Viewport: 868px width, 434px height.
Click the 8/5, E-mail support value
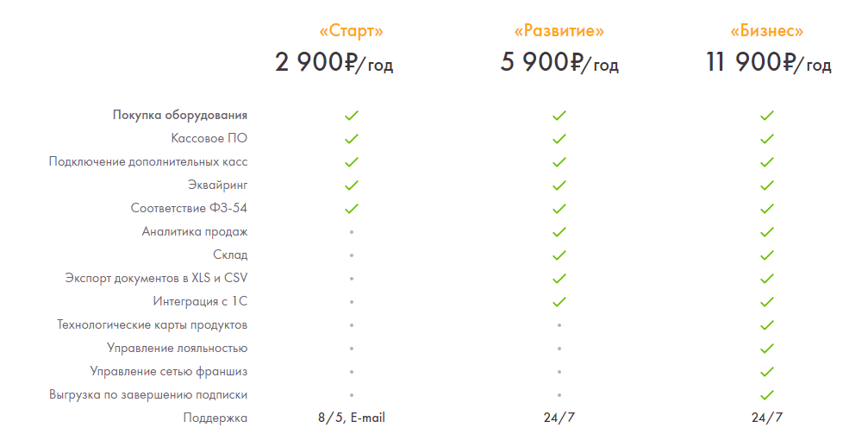[352, 418]
